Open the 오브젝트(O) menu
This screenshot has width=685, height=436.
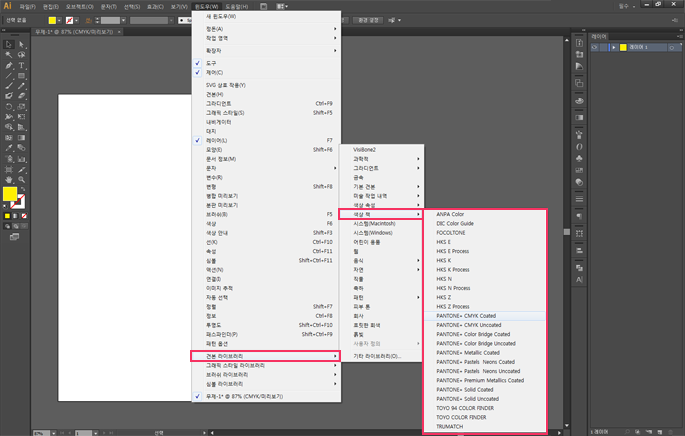(80, 7)
